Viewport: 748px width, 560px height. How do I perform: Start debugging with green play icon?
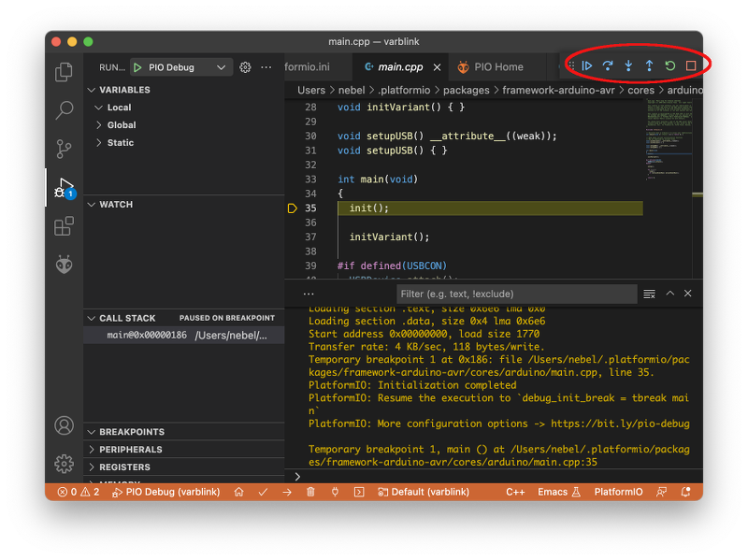tap(137, 67)
